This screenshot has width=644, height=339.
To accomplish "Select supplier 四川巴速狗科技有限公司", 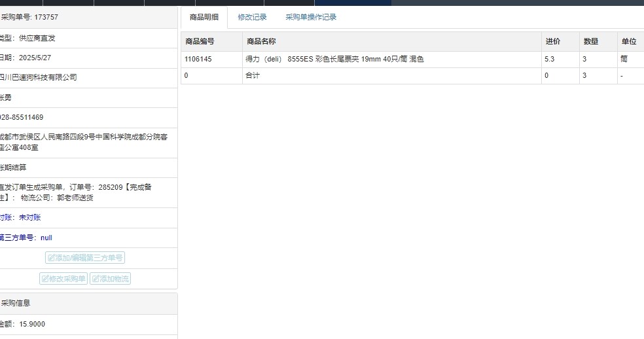I will click(x=38, y=77).
